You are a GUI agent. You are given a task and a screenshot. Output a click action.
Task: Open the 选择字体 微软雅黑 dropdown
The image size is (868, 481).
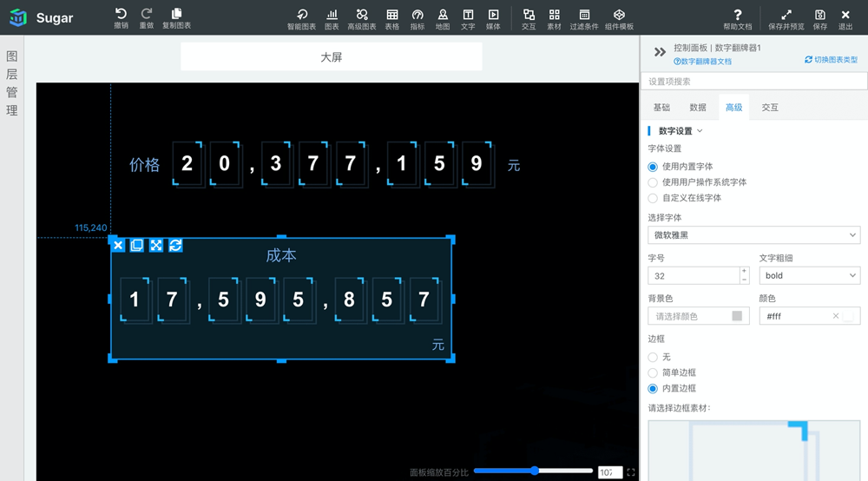(753, 235)
